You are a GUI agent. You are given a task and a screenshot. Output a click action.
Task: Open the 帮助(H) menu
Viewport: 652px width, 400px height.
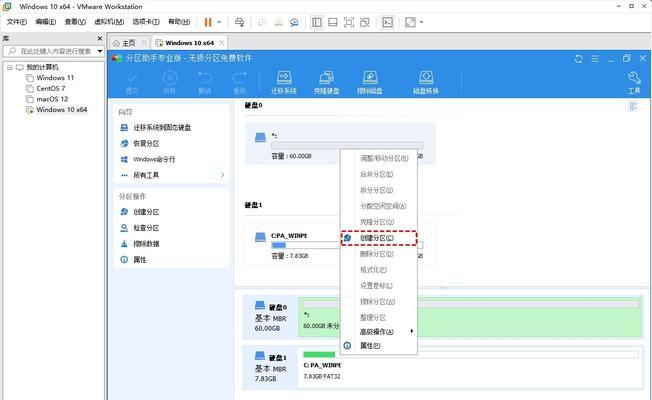click(x=179, y=22)
